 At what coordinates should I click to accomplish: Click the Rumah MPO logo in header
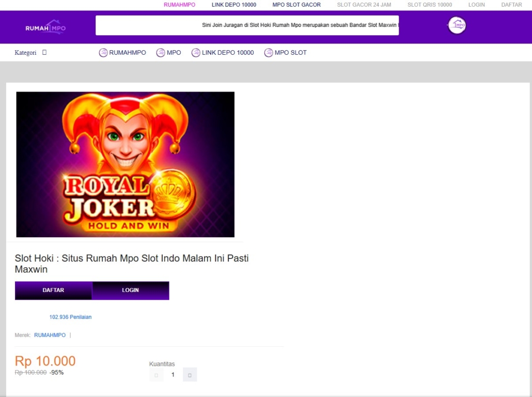(x=45, y=27)
